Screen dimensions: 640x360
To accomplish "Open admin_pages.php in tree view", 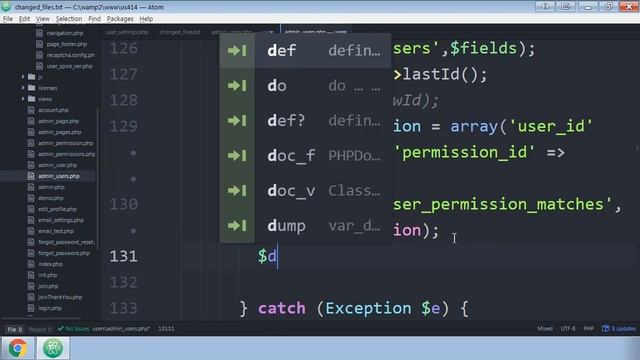I will (60, 132).
